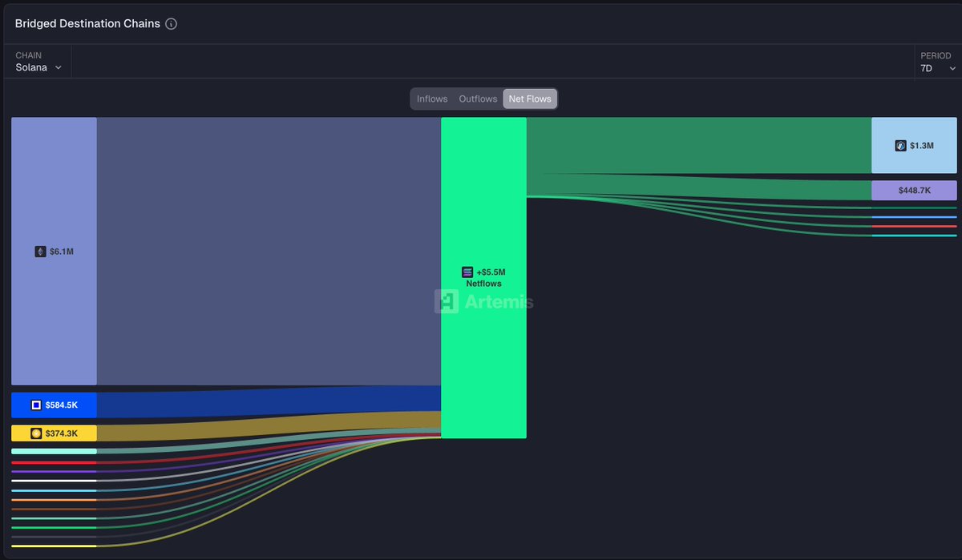This screenshot has height=560, width=962.
Task: Click the dark blue flow band from Base
Action: tap(269, 402)
